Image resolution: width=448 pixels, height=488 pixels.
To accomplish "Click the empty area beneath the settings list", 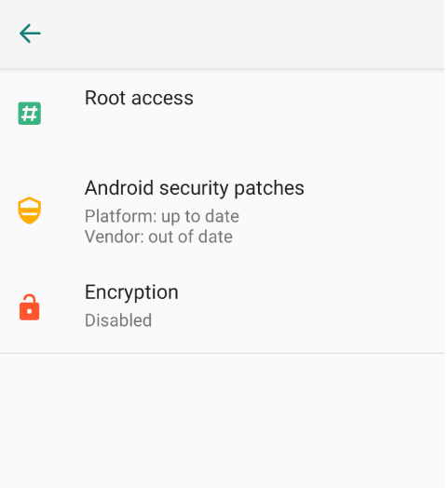I will click(x=222, y=420).
